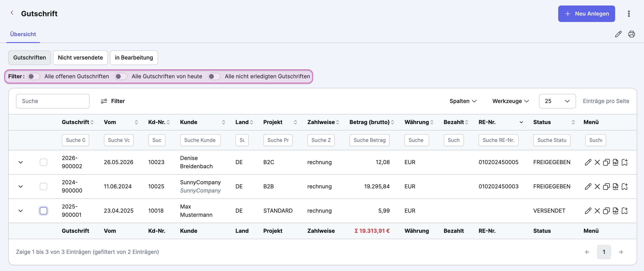This screenshot has height=271, width=644.
Task: Click the Neu Anlegen button
Action: 586,14
